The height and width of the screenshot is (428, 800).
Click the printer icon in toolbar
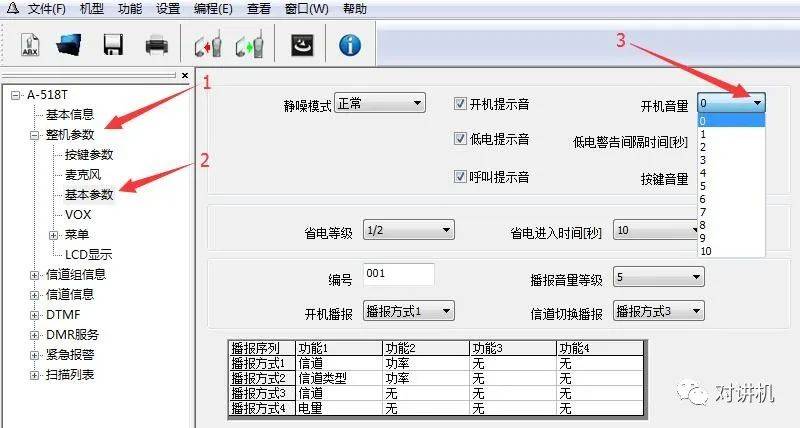click(156, 45)
